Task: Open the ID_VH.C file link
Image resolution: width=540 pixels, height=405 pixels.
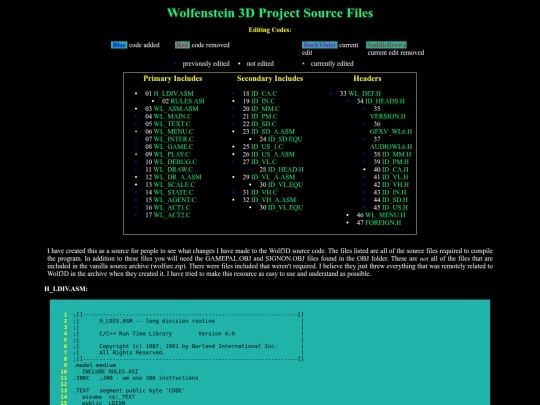Action: pos(264,192)
